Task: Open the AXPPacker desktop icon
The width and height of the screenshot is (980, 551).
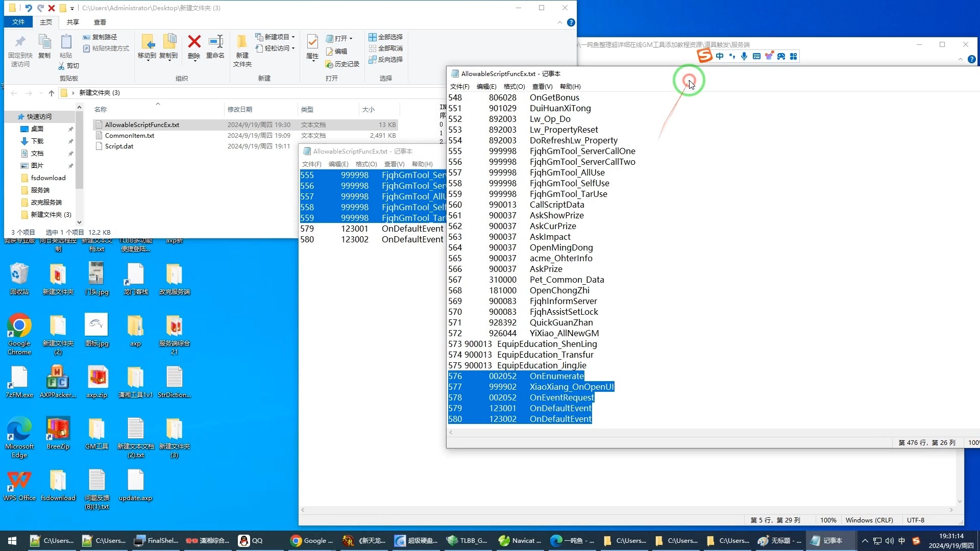Action: coord(58,382)
